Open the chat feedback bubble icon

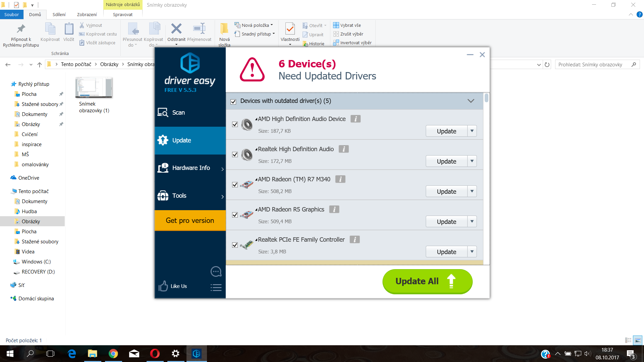216,271
